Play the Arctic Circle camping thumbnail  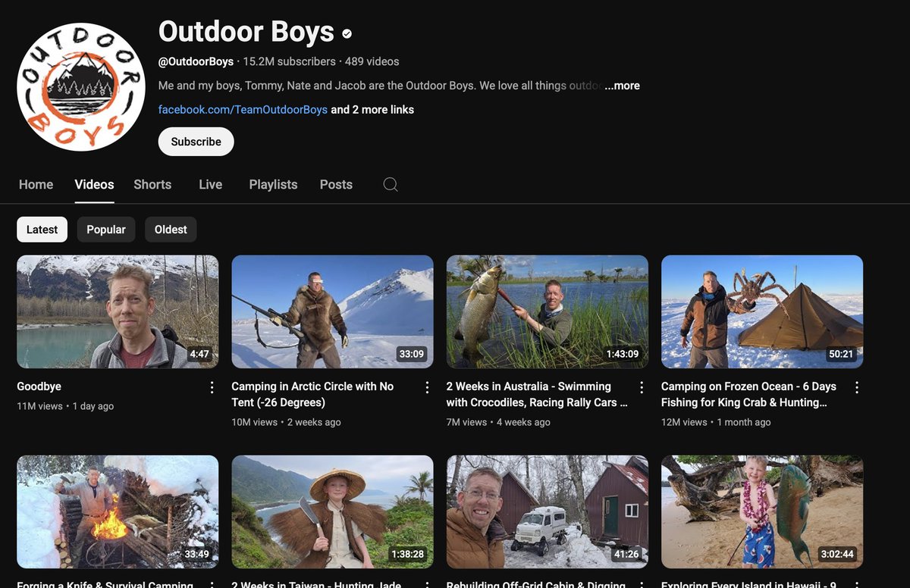pos(332,311)
